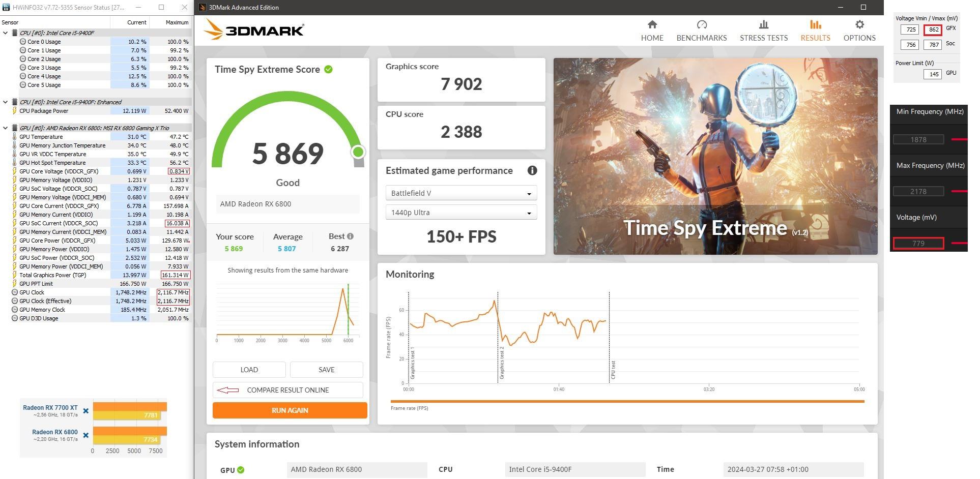Select the GPU SoC Current (VDDCR_SOC) row
This screenshot has width=980, height=479.
pyautogui.click(x=96, y=223)
